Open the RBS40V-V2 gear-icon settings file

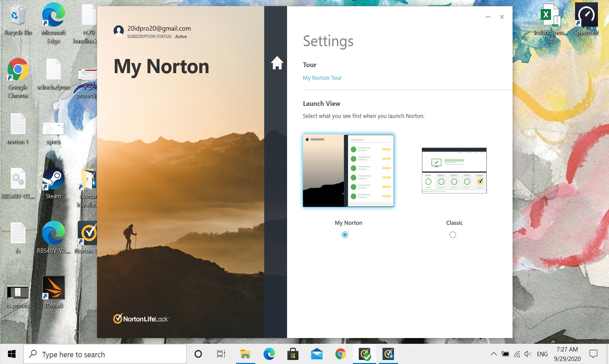coord(18,184)
